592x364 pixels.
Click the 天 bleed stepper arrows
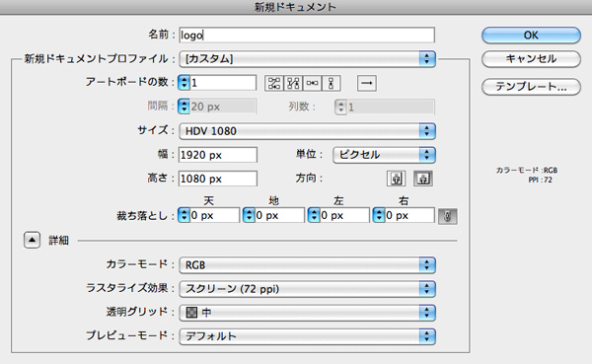184,215
